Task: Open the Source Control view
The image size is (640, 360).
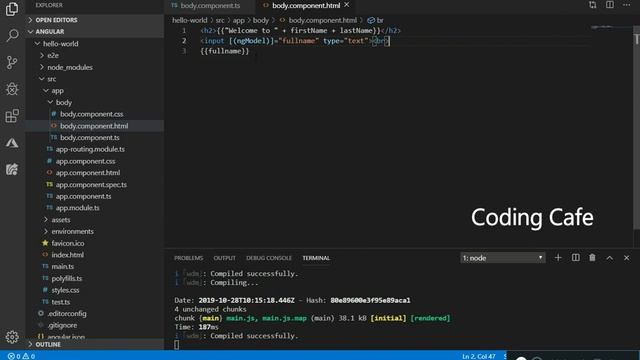Action: pyautogui.click(x=12, y=62)
